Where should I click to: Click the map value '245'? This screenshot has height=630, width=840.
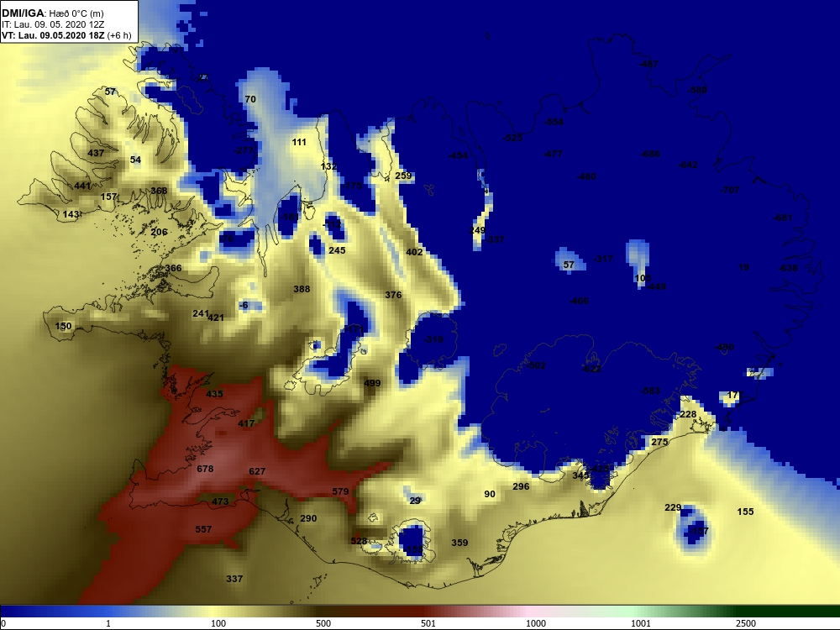(337, 250)
